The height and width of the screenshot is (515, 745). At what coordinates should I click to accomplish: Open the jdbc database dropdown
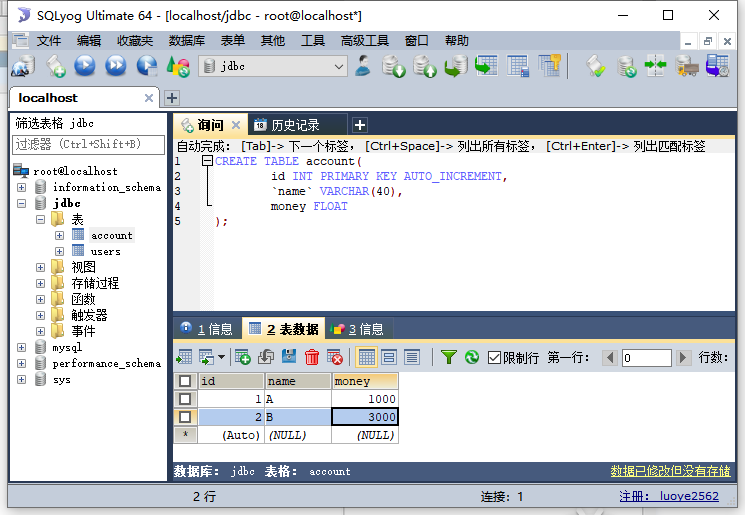coord(338,67)
